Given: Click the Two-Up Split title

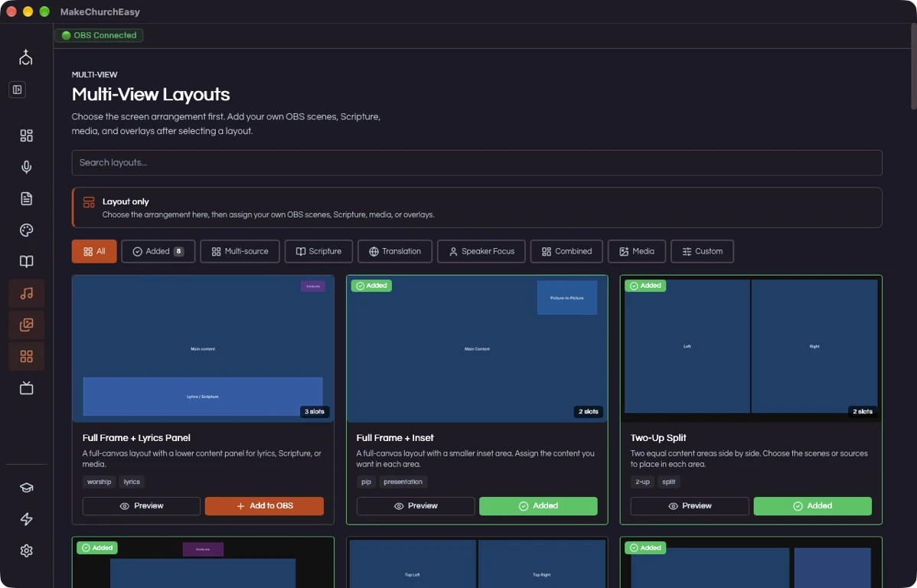Looking at the screenshot, I should pos(658,438).
